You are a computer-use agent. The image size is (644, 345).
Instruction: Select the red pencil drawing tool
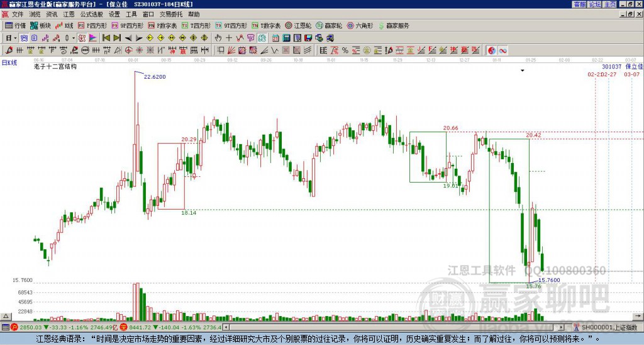pos(9,50)
